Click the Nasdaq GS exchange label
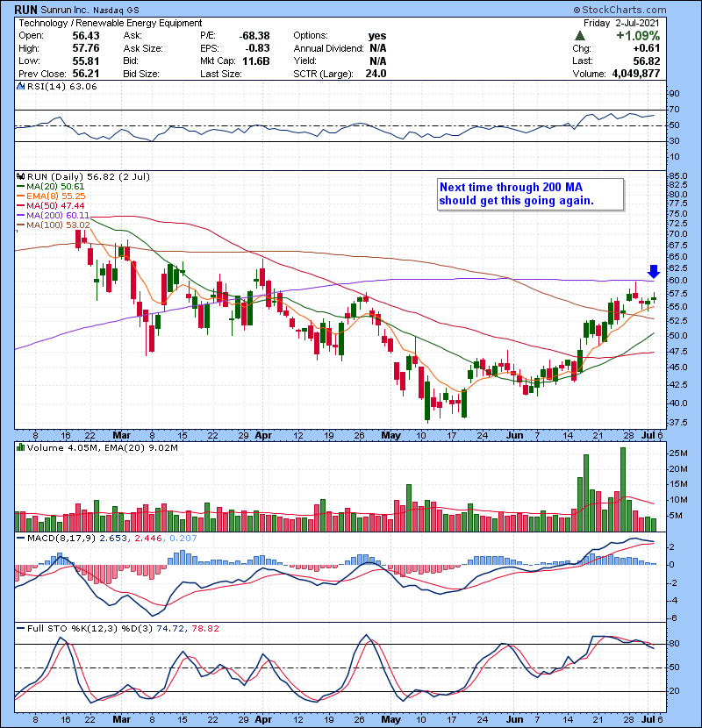Image resolution: width=702 pixels, height=728 pixels. (x=116, y=11)
